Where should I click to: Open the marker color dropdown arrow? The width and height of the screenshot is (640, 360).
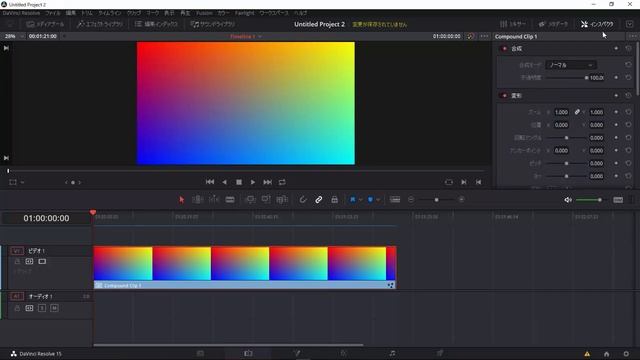[378, 200]
